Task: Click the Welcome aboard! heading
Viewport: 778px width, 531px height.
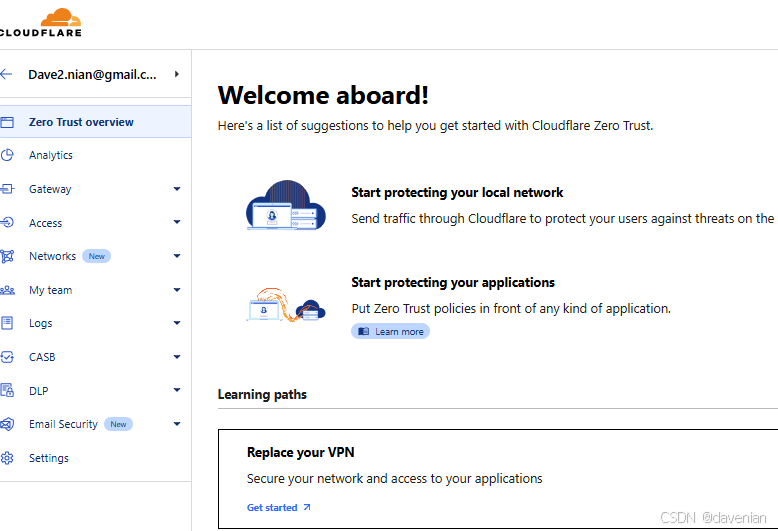Action: 323,95
